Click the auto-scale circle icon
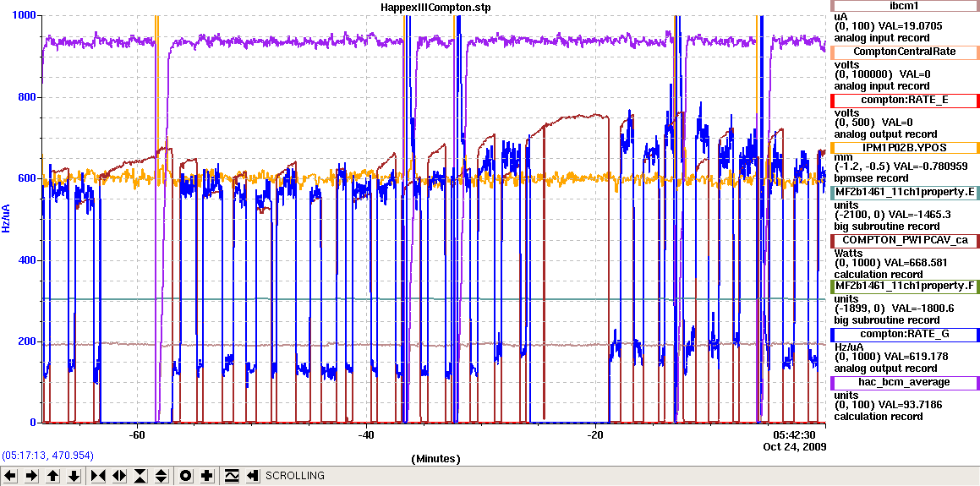 (186, 476)
